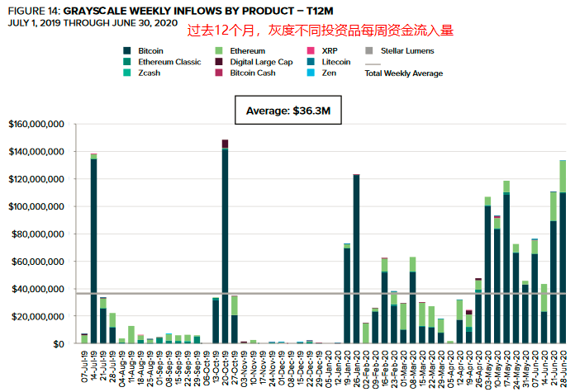
Task: Click the 'Litecoin' legend label
Action: pos(336,62)
